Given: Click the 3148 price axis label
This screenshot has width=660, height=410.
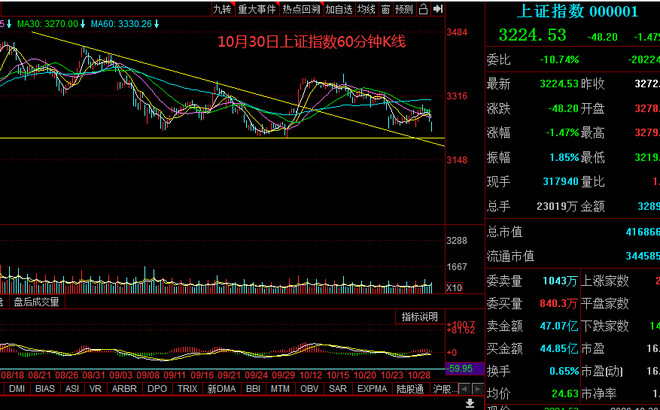Looking at the screenshot, I should click(457, 160).
